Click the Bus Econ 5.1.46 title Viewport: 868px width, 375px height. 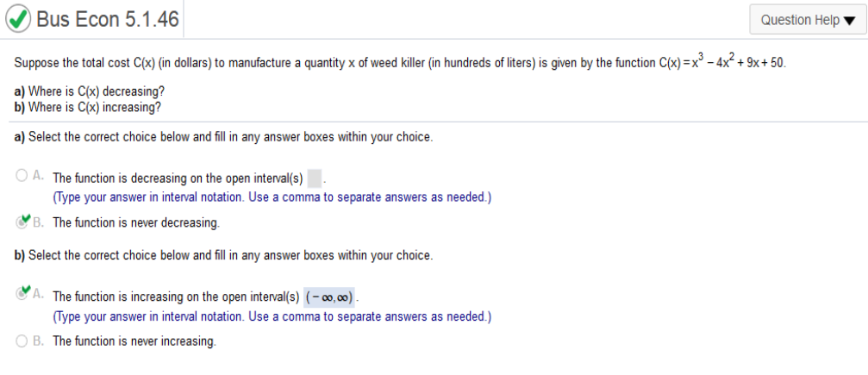(x=108, y=19)
